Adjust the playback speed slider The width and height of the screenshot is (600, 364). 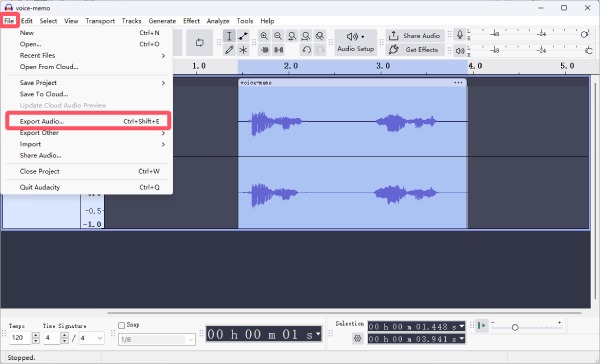[x=515, y=327]
